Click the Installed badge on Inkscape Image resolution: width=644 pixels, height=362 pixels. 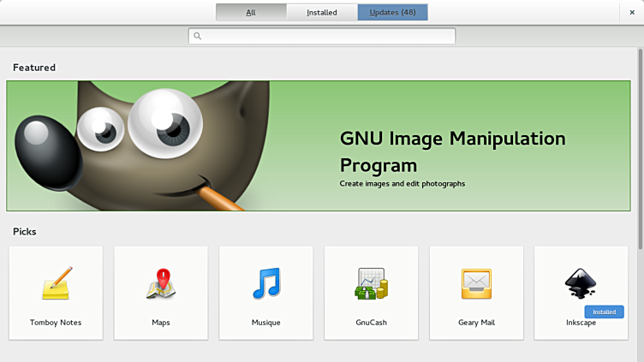604,312
